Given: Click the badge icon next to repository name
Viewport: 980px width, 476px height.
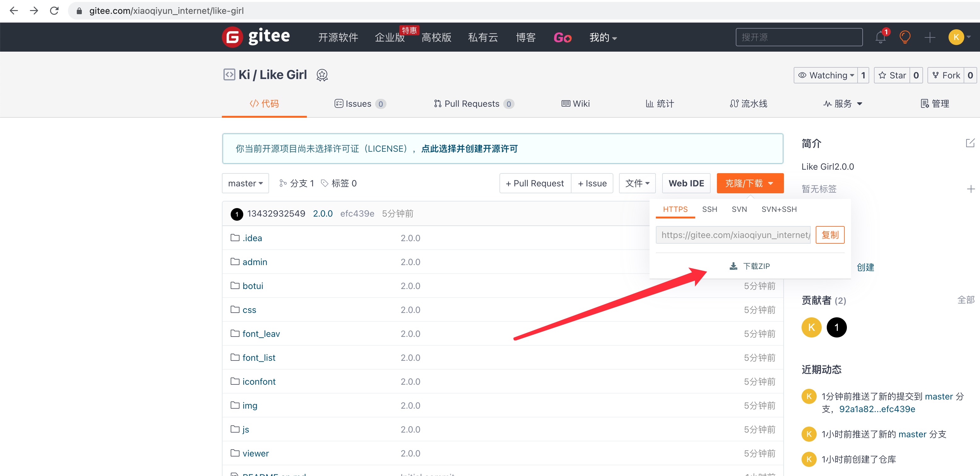Looking at the screenshot, I should point(322,75).
